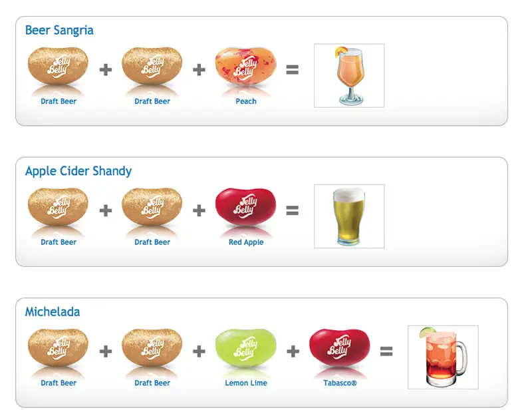The image size is (532, 420).
Task: Click the Peach flavor label
Action: (246, 101)
